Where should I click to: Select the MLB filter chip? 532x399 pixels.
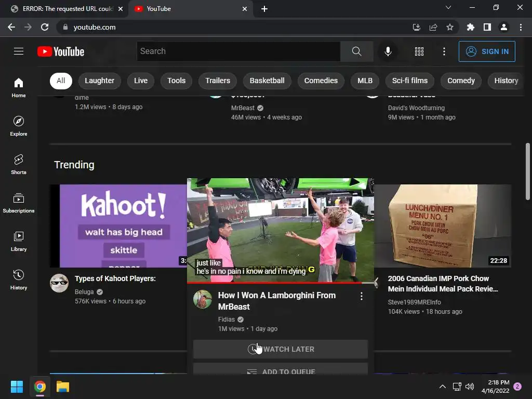tap(365, 81)
